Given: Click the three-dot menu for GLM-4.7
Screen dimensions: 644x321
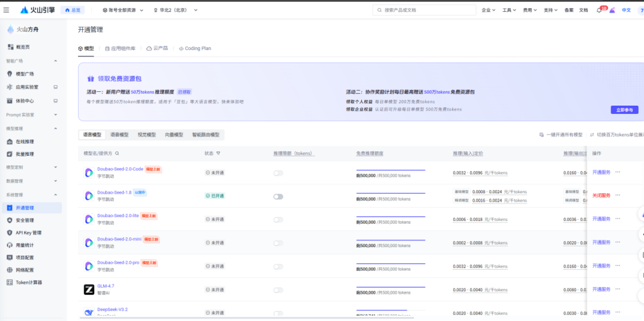Looking at the screenshot, I should (x=618, y=289).
